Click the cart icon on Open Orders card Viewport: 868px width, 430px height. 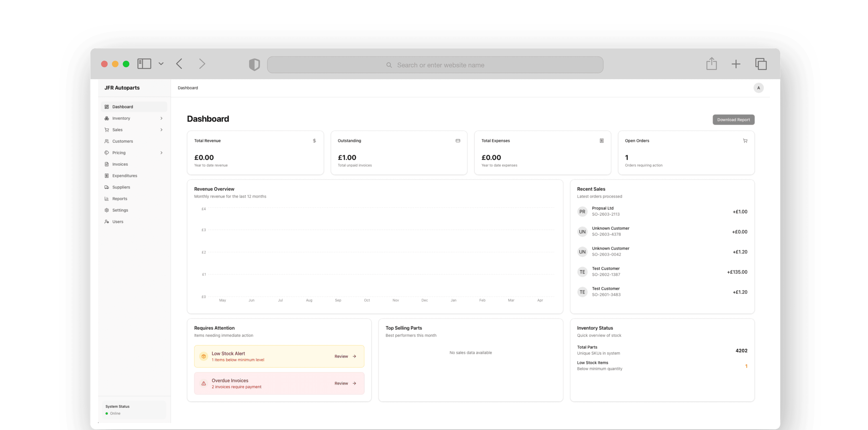click(745, 141)
